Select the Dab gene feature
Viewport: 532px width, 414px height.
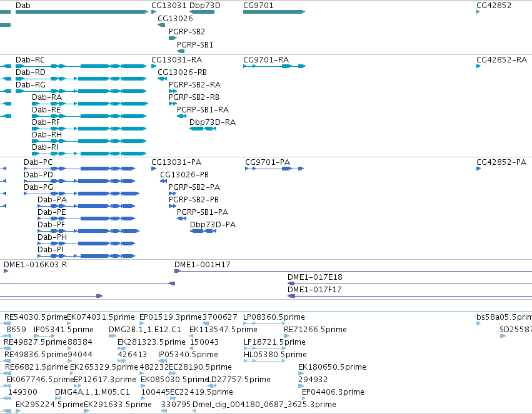click(x=82, y=12)
